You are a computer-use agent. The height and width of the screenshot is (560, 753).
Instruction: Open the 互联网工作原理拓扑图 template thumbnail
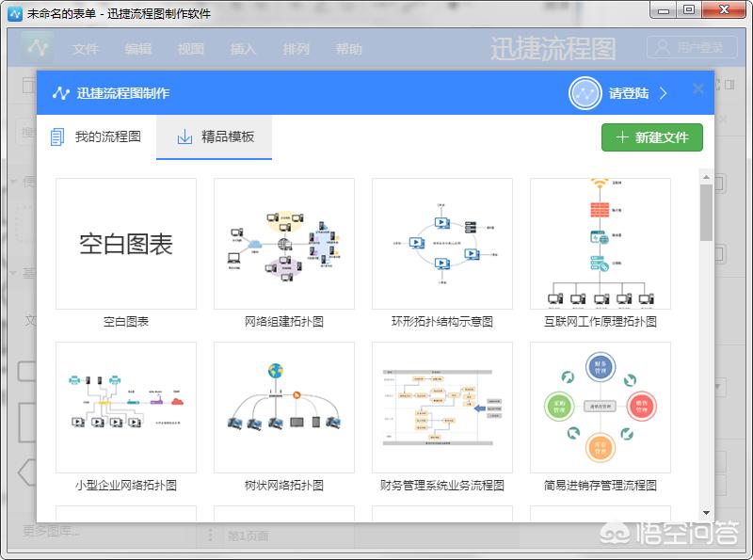pyautogui.click(x=600, y=244)
